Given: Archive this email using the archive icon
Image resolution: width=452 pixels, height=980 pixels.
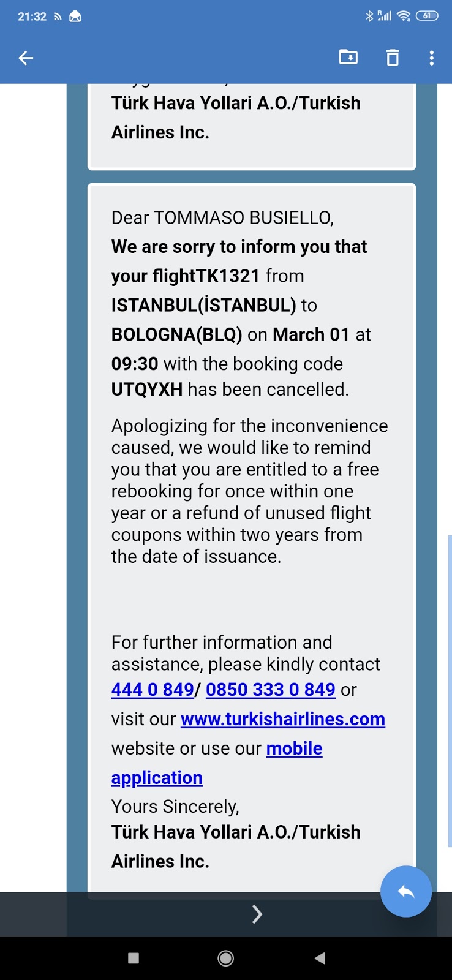Looking at the screenshot, I should pos(348,58).
